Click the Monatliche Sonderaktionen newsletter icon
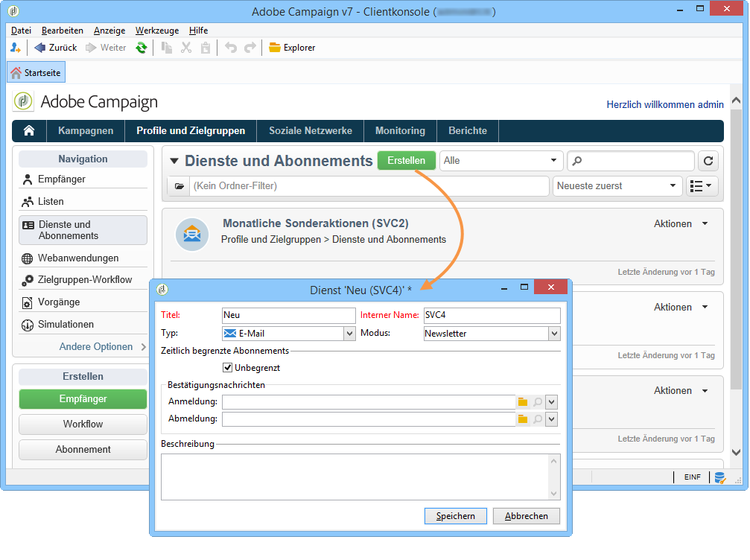Viewport: 750px width, 560px height. 192,234
